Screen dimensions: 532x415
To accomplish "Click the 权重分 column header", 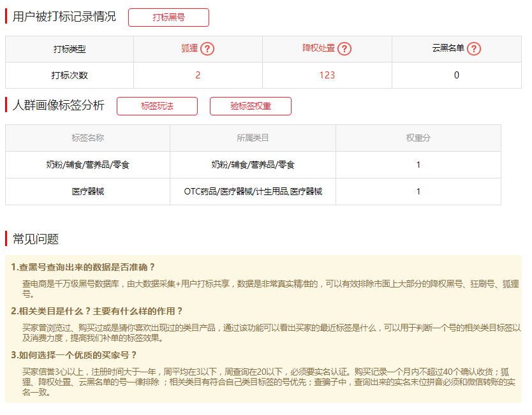I will (419, 138).
